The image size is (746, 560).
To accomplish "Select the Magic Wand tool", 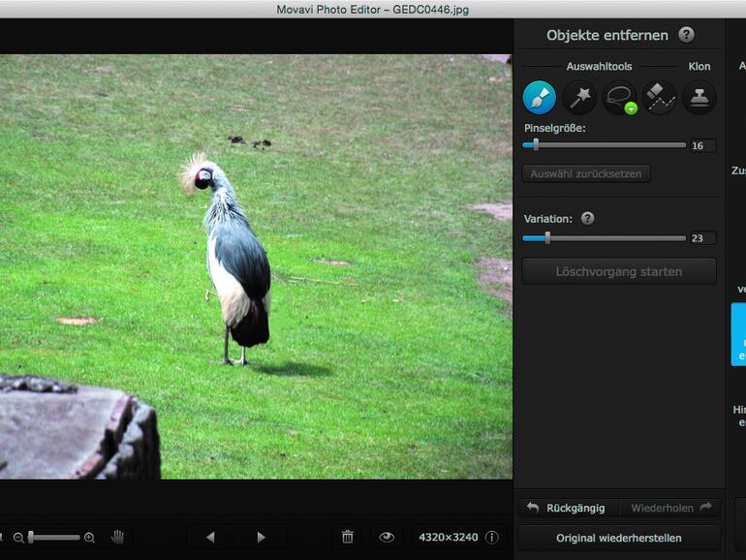I will 579,98.
